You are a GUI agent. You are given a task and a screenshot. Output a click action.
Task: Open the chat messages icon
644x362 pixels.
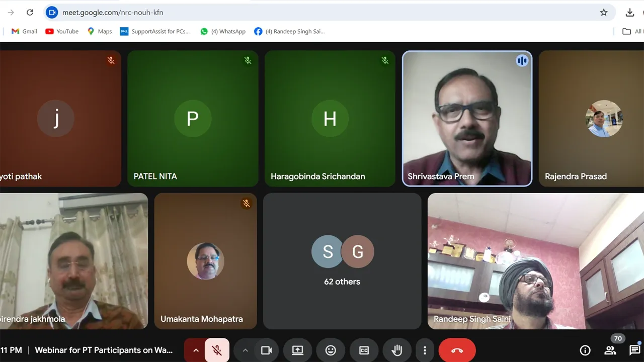634,350
